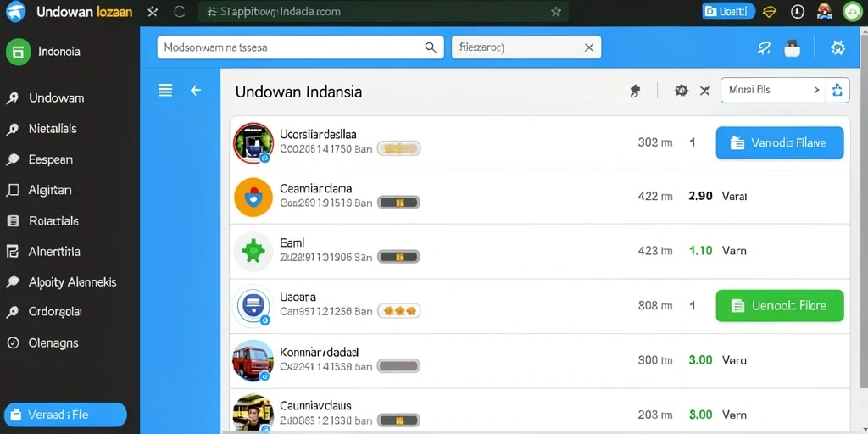Image resolution: width=868 pixels, height=434 pixels.
Task: Click the blue app logo in title bar
Action: click(15, 12)
